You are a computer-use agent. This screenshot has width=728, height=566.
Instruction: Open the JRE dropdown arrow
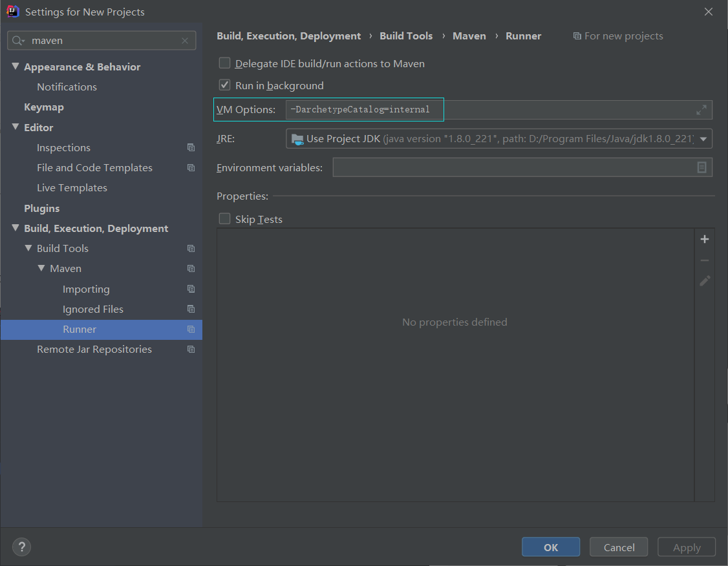point(703,139)
